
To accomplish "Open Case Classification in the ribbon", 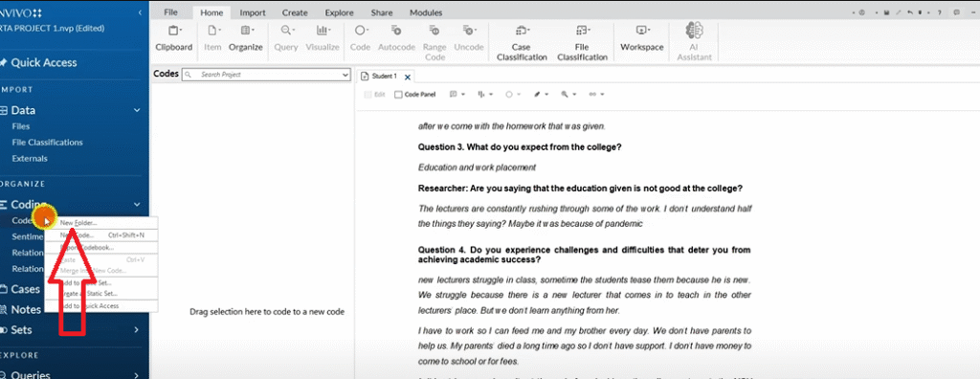I will click(x=522, y=42).
